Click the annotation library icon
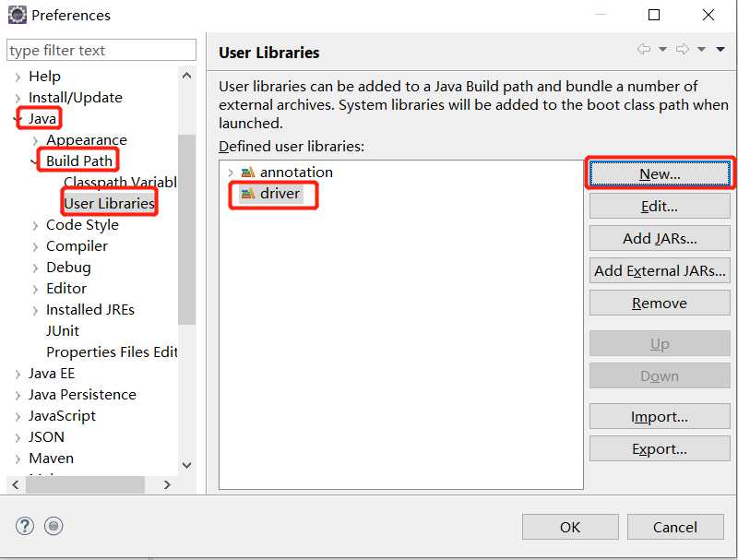738x560 pixels. (x=248, y=173)
